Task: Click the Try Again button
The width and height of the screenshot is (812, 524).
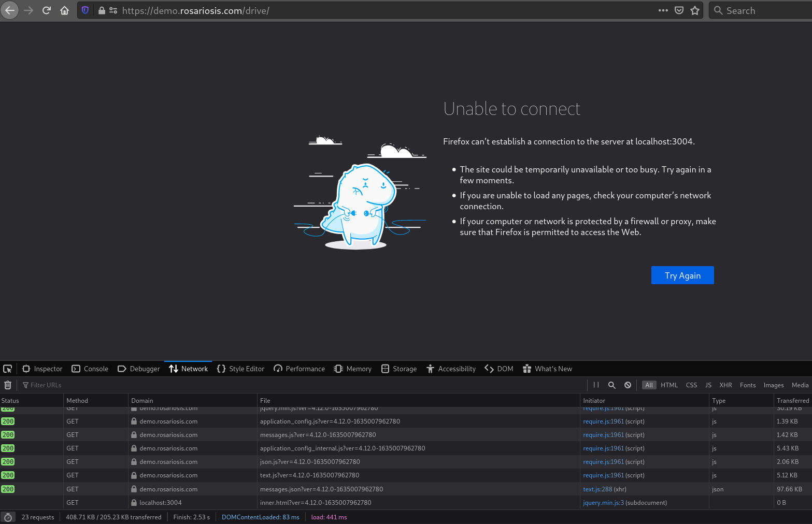Action: [x=682, y=275]
